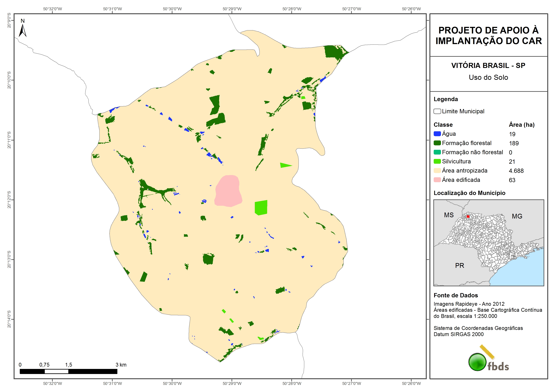
Task: Click the black-and-white scale bar
Action: coord(68,371)
